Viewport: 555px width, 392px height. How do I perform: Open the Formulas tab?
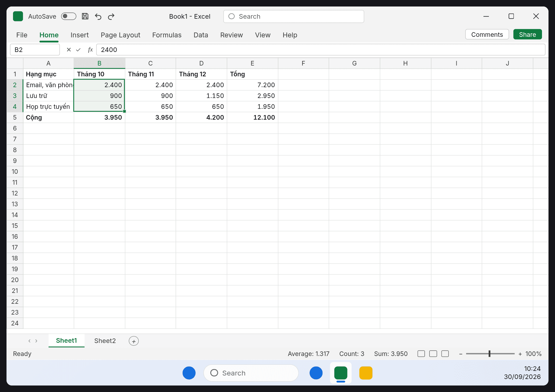tap(167, 35)
